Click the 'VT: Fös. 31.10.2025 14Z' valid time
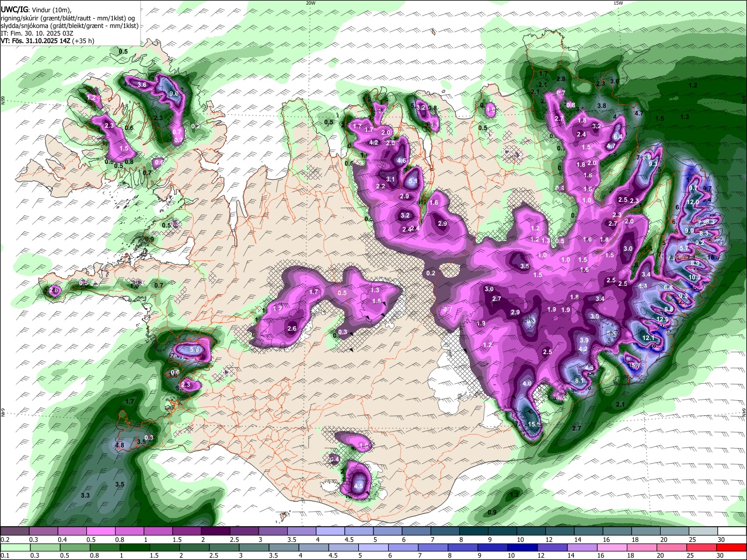Viewport: 747px width, 560px height. point(35,41)
